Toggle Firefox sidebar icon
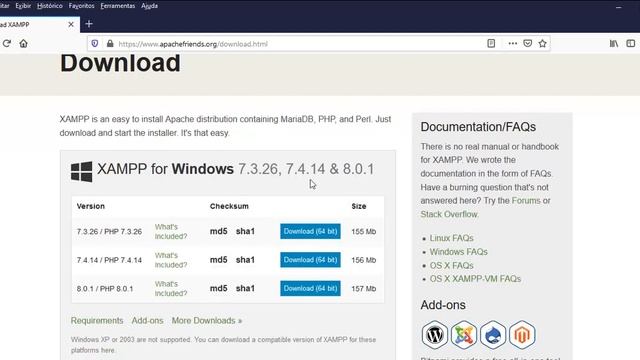Viewport: 640px width, 360px height. pos(631,43)
